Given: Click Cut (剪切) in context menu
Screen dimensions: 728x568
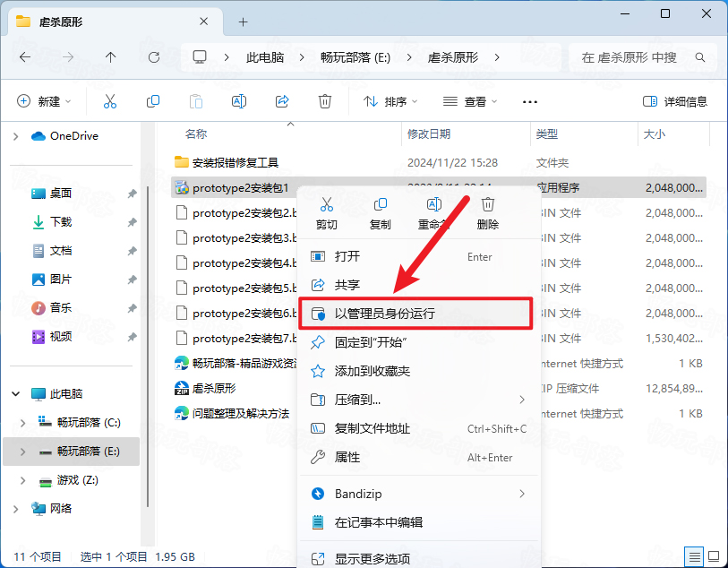Looking at the screenshot, I should [327, 213].
